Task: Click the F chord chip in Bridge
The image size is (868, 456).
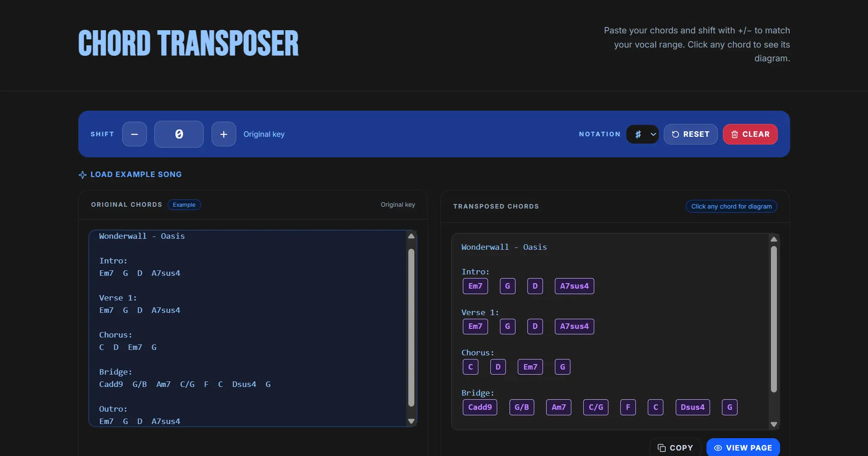Action: (628, 407)
